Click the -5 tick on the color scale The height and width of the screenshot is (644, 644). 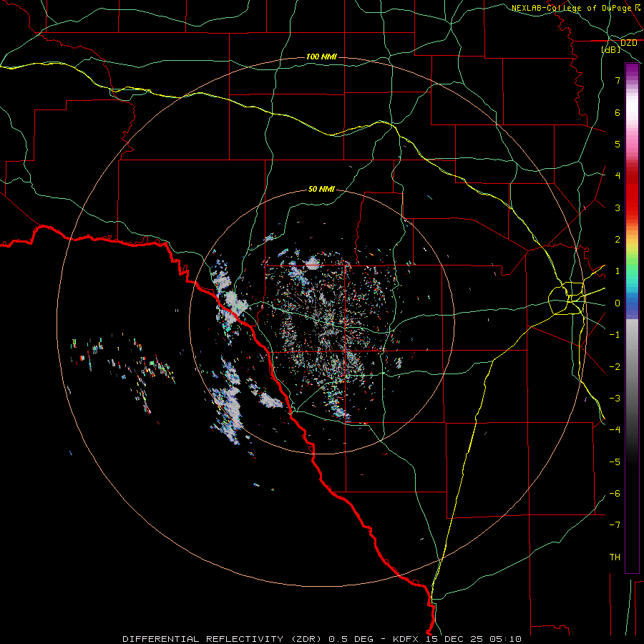click(615, 462)
